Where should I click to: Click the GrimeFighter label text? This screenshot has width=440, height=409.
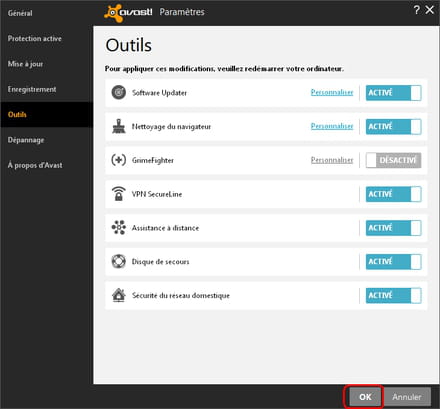tap(153, 160)
